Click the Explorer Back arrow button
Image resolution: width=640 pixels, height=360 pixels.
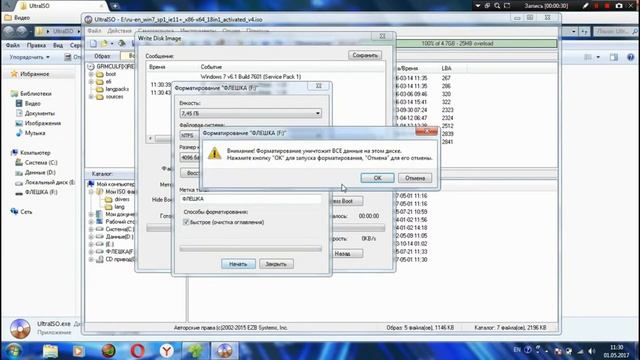point(9,31)
